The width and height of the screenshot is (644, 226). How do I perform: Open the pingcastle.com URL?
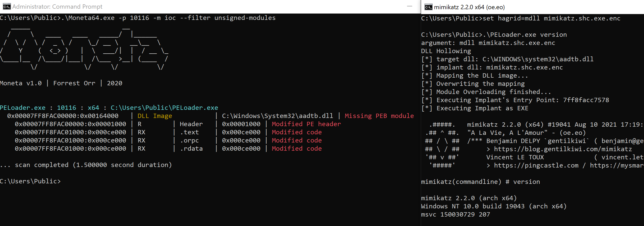tap(536, 165)
